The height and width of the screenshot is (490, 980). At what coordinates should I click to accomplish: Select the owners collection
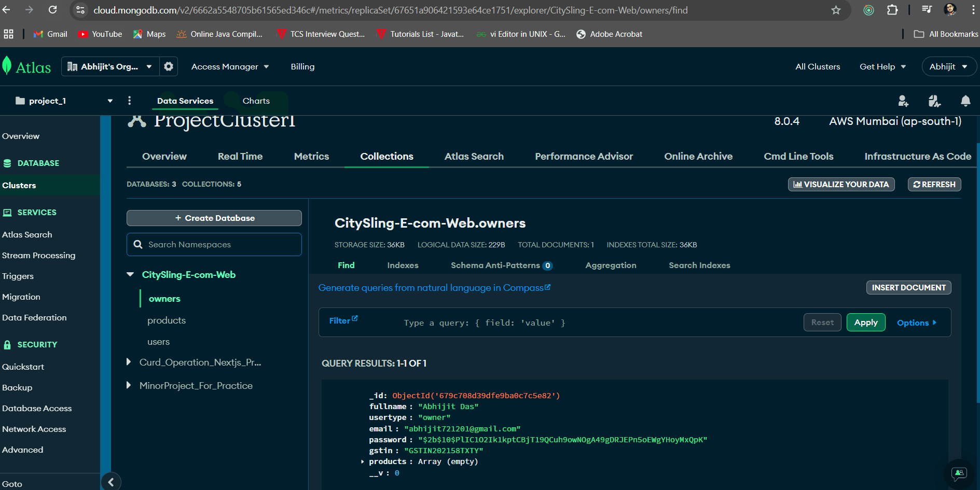coord(164,299)
